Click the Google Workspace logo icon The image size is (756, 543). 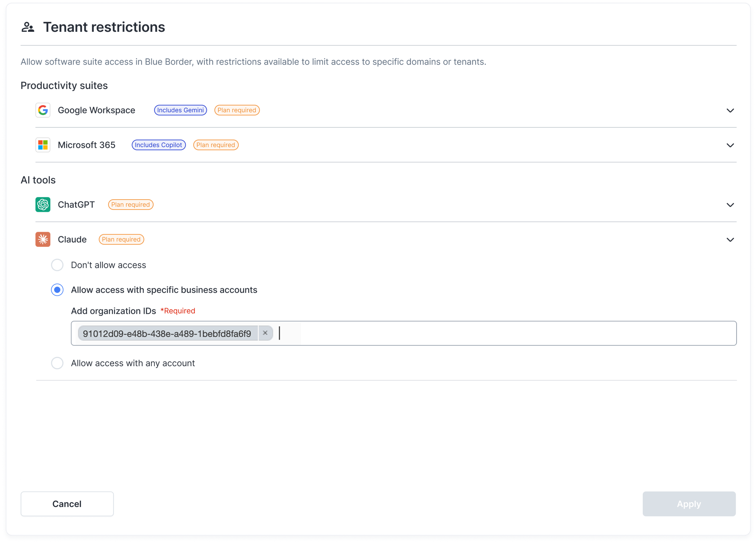(43, 110)
